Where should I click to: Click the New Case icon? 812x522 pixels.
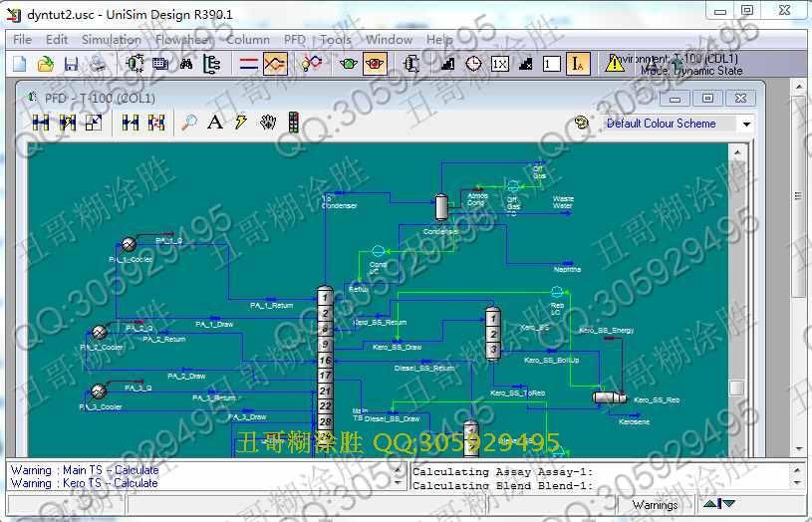click(20, 64)
